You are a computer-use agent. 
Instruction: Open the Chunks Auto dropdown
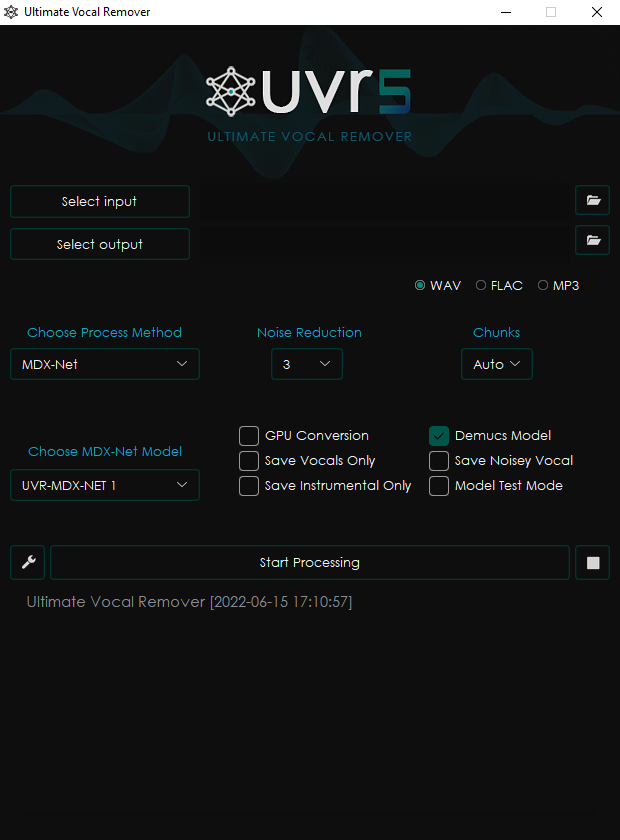497,365
